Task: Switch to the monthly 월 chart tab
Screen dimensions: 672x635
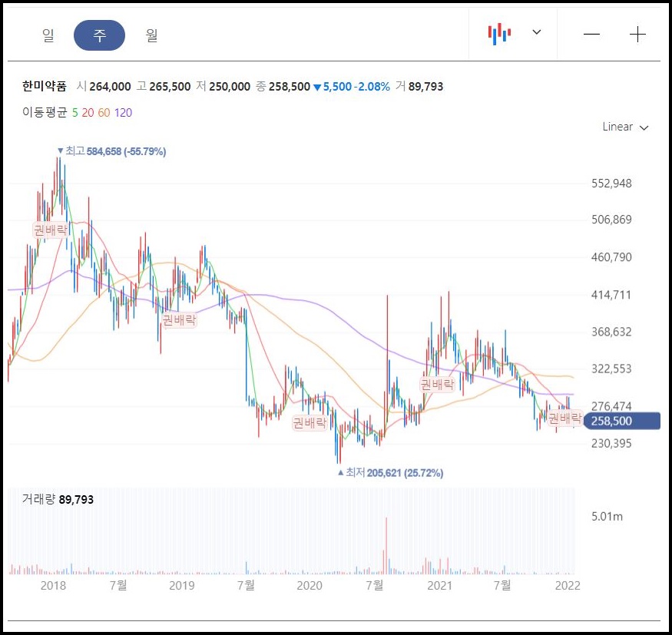Action: (x=151, y=35)
